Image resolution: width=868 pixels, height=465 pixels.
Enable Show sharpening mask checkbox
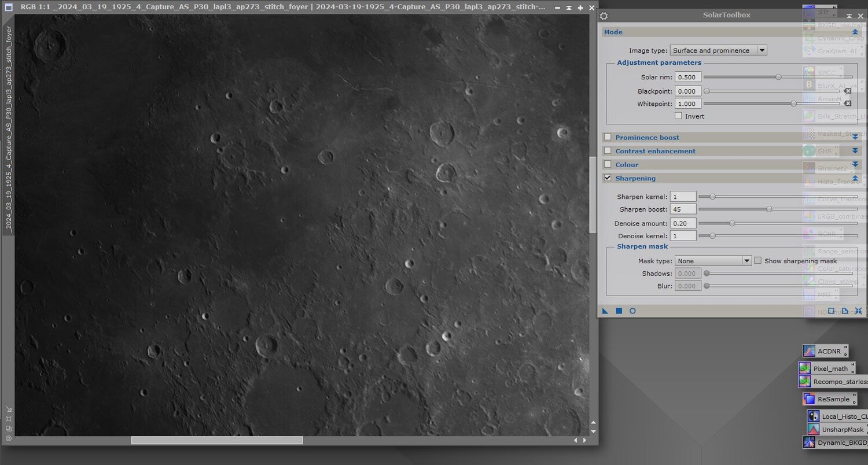coord(757,261)
